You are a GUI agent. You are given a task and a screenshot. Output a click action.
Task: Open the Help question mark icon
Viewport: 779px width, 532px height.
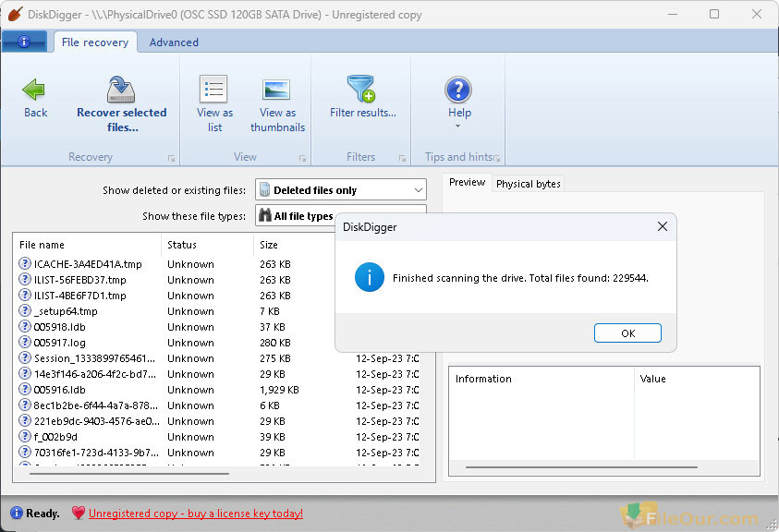[458, 90]
